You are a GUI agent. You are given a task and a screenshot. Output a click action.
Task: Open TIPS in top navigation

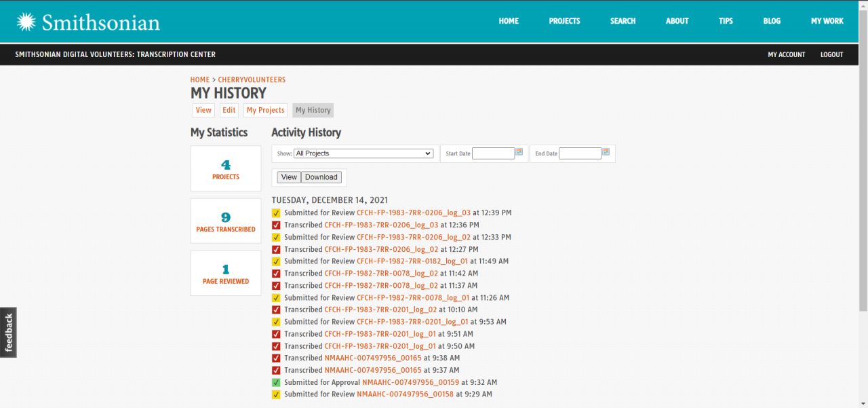(x=726, y=21)
